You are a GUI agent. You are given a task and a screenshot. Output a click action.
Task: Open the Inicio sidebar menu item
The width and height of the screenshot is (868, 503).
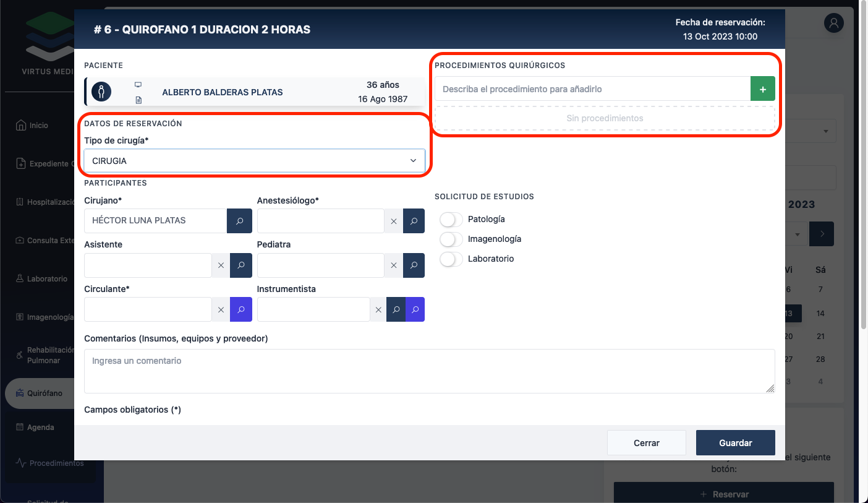(38, 126)
